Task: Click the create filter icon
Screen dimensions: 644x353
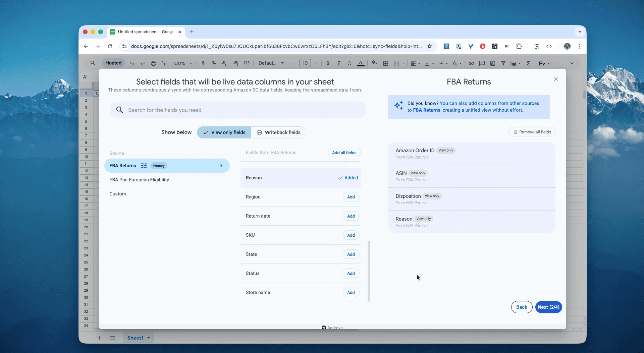Action: (503, 63)
